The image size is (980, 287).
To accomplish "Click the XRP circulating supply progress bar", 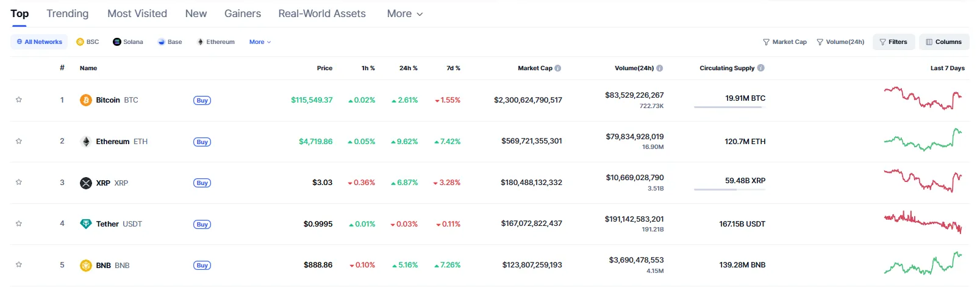I will click(x=729, y=190).
